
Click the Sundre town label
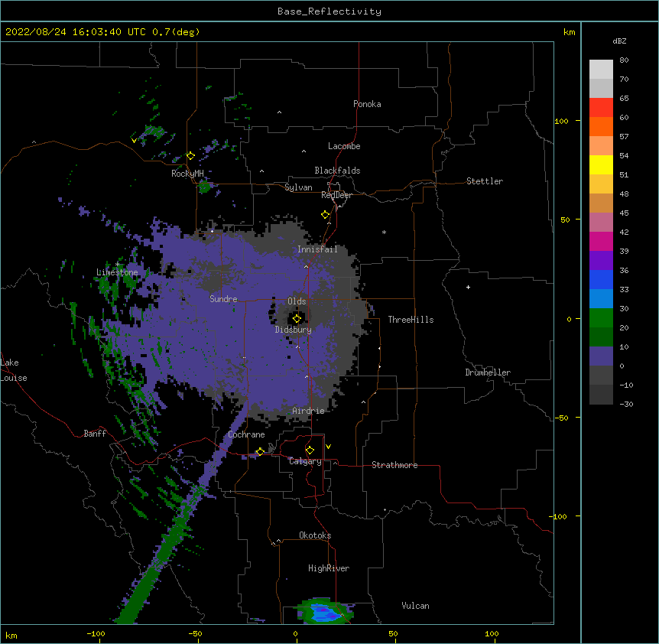223,299
